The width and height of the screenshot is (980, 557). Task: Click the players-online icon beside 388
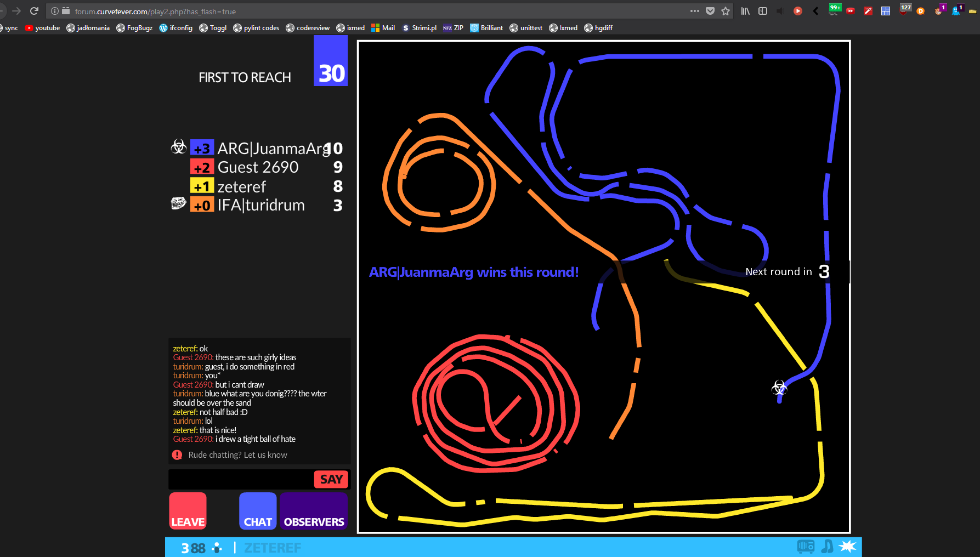tap(217, 548)
